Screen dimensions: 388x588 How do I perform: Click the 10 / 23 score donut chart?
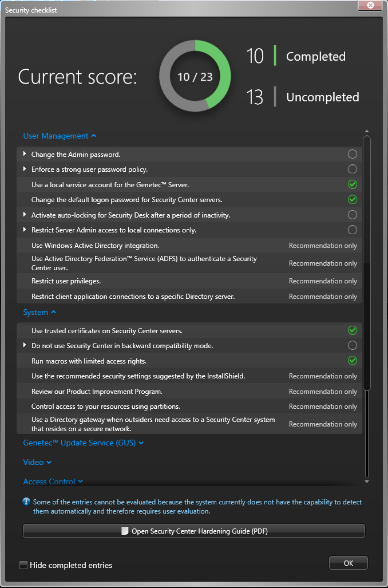point(195,76)
